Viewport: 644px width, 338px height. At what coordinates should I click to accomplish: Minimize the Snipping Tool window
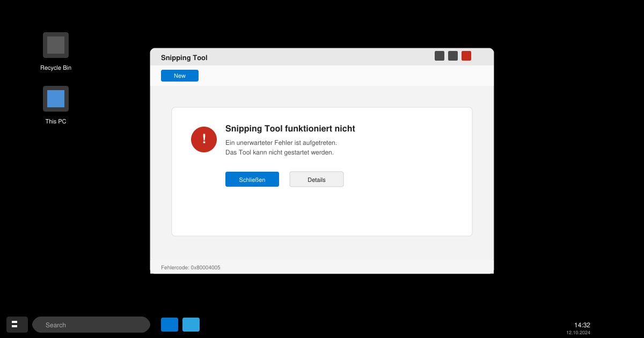tap(440, 56)
